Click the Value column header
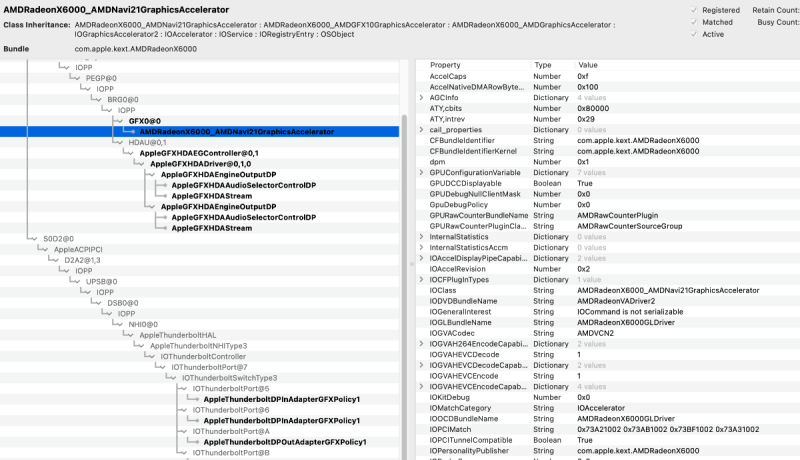This screenshot has width=800, height=460. click(x=588, y=65)
